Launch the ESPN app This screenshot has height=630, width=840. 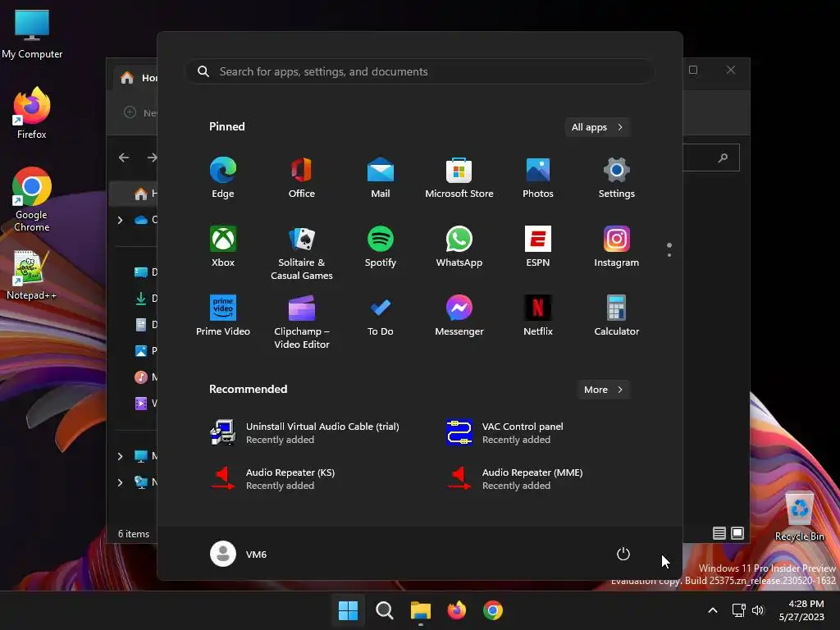coord(538,246)
